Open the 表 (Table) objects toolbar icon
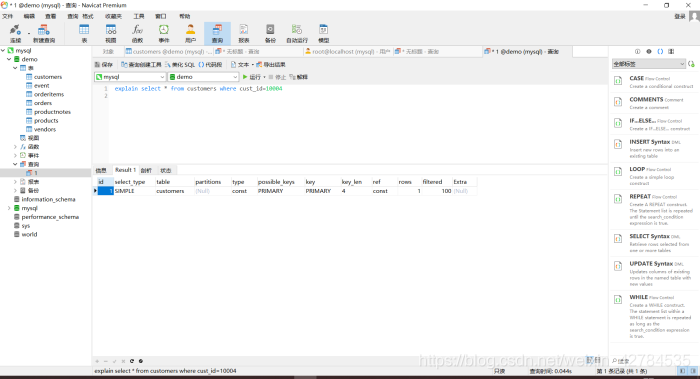Viewport: 700px width, 379px height. pos(84,33)
